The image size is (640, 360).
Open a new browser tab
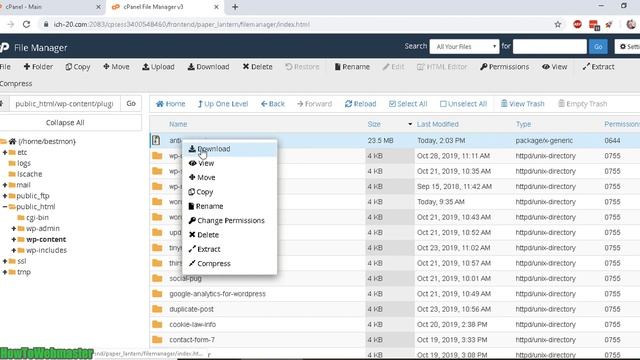coord(235,7)
